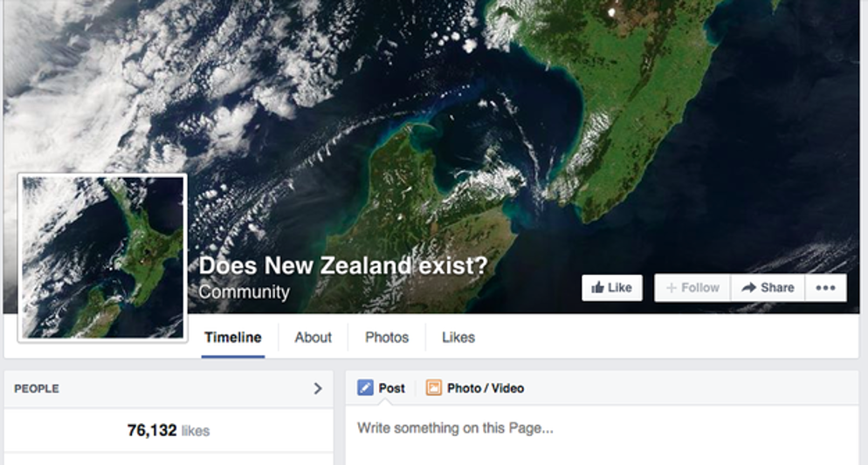This screenshot has width=868, height=465.
Task: Select the Likes tab
Action: pos(458,338)
